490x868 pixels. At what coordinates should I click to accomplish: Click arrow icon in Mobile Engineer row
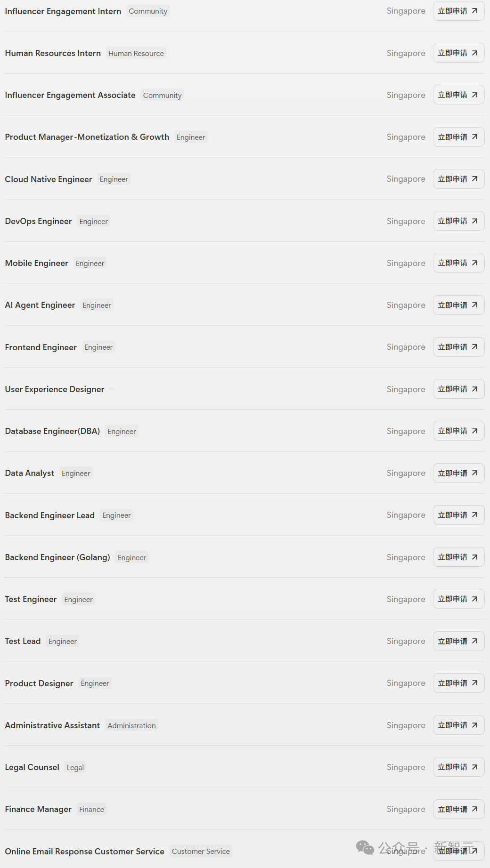[x=474, y=263]
